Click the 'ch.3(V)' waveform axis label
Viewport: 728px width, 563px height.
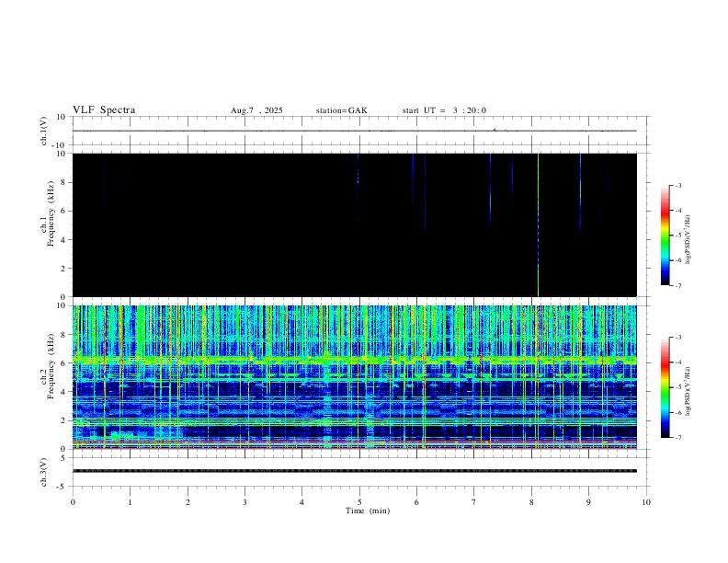tap(43, 473)
